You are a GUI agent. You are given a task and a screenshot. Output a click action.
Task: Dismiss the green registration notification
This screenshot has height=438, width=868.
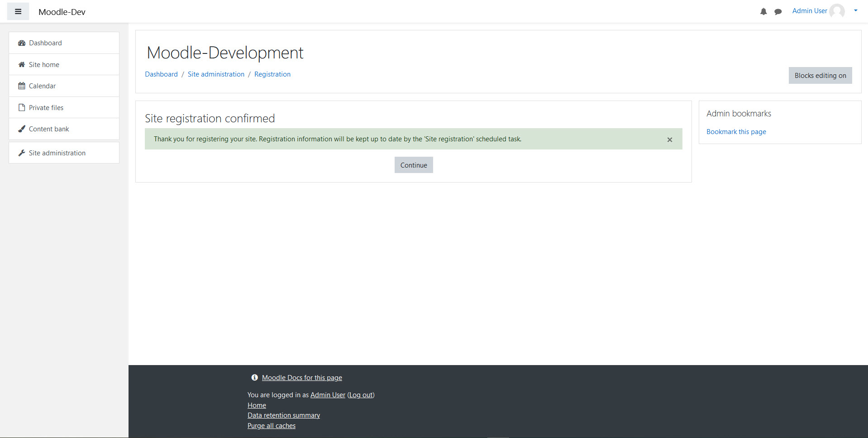[670, 140]
